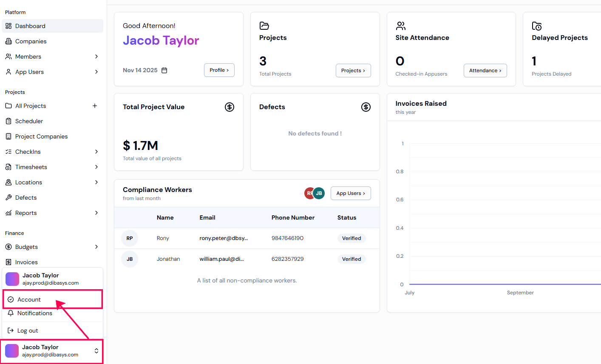Screen dimensions: 601x364
Task: Choose Log out in the user menu
Action: coord(28,330)
